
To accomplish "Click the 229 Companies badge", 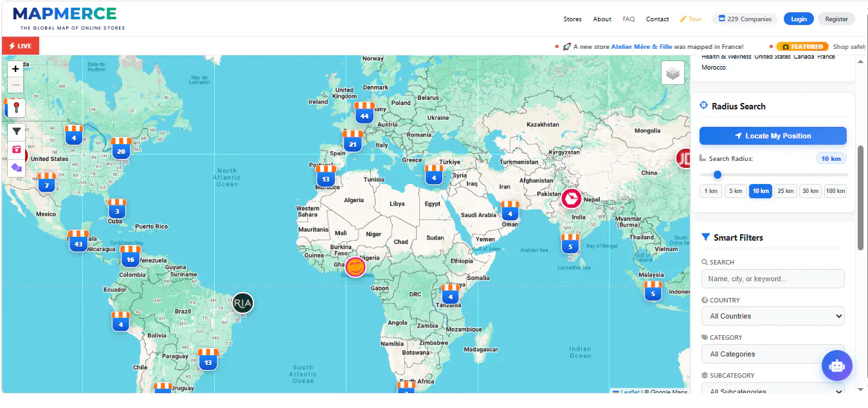I will tap(745, 19).
